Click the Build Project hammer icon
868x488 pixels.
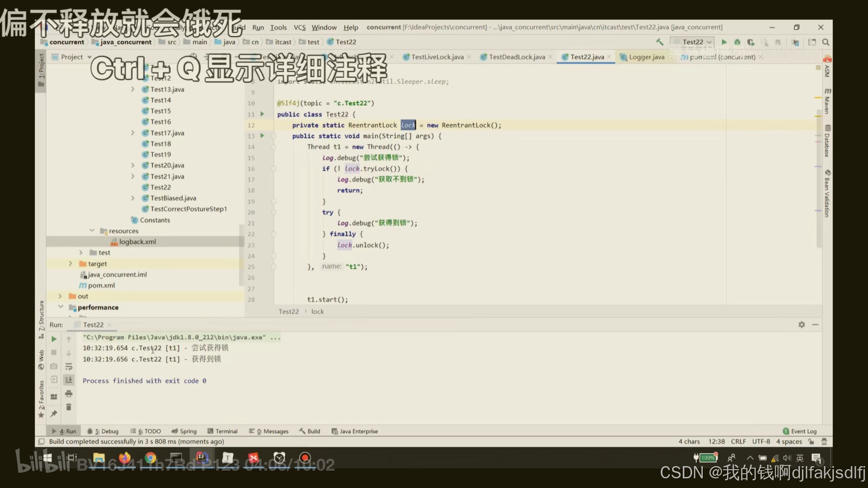pyautogui.click(x=660, y=42)
